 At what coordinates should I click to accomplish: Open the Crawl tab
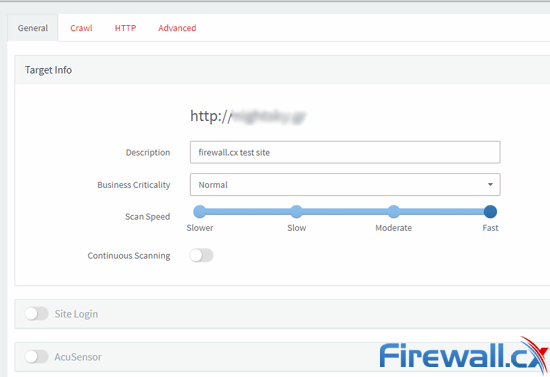tap(81, 28)
